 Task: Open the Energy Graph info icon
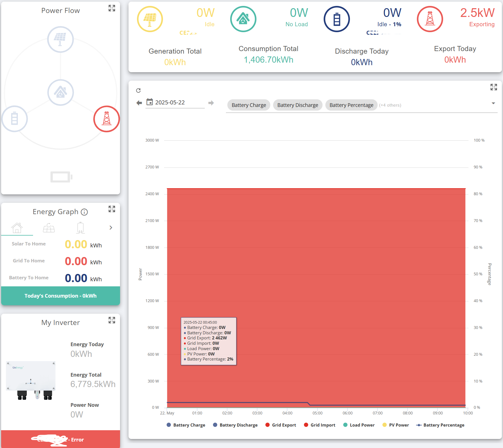pyautogui.click(x=84, y=212)
